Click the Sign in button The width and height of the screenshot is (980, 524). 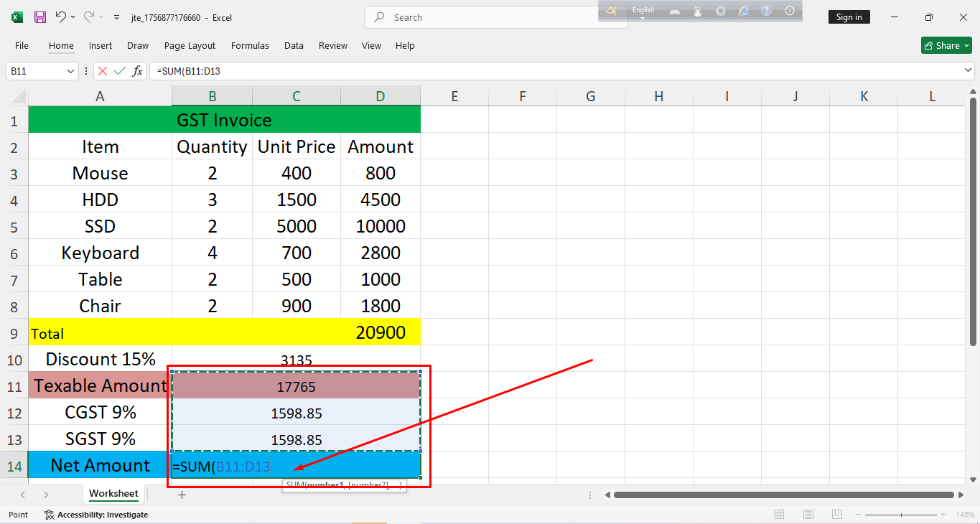[x=849, y=17]
